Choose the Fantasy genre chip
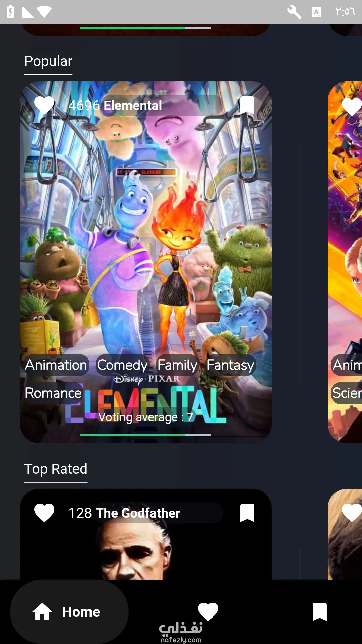Screen dimensions: 362x644 [x=231, y=365]
